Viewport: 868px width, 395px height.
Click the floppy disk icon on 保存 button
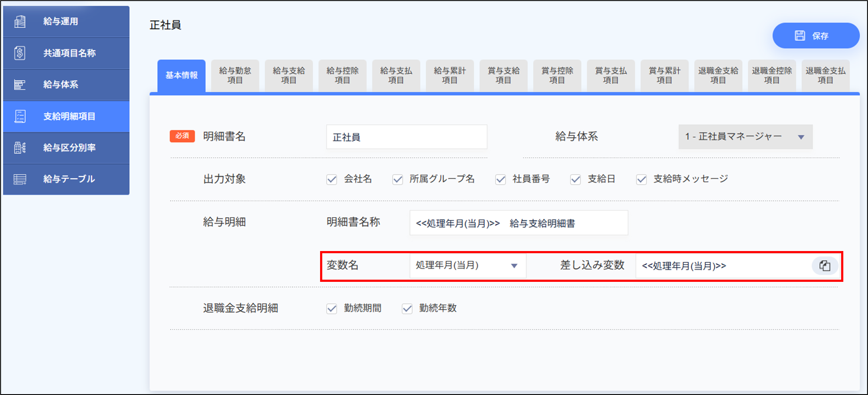click(800, 36)
